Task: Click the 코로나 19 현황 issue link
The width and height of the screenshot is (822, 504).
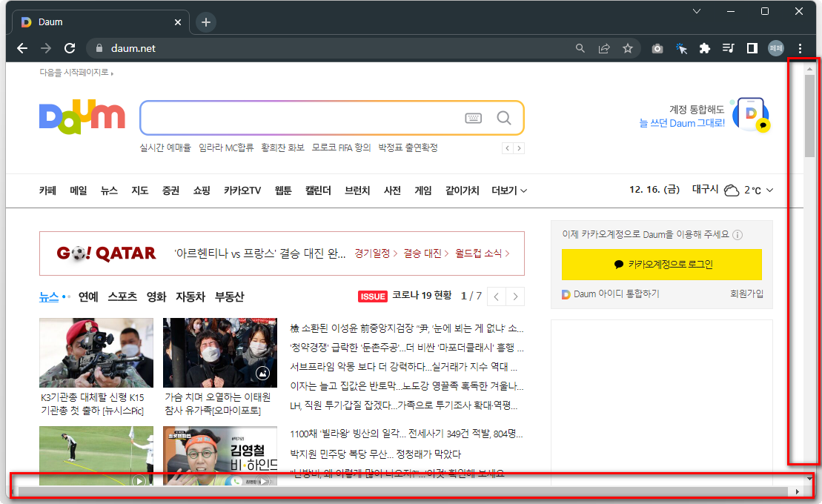Action: click(422, 295)
